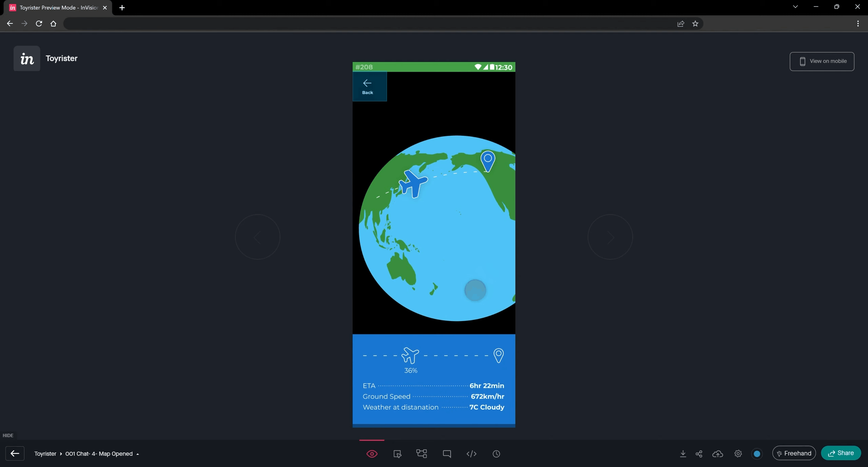The height and width of the screenshot is (467, 868).
Task: Go to previous screen circle arrow
Action: (258, 237)
